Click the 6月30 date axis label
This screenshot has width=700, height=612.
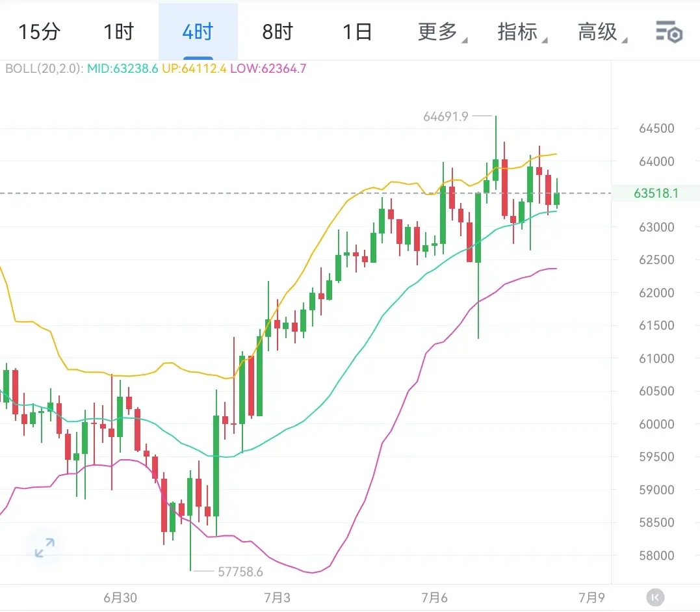coord(120,597)
